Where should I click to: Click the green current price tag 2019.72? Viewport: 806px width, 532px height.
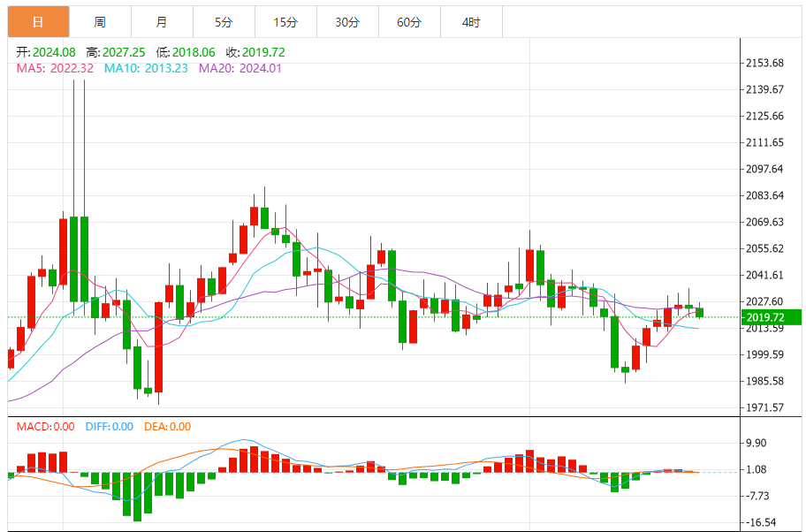772,317
